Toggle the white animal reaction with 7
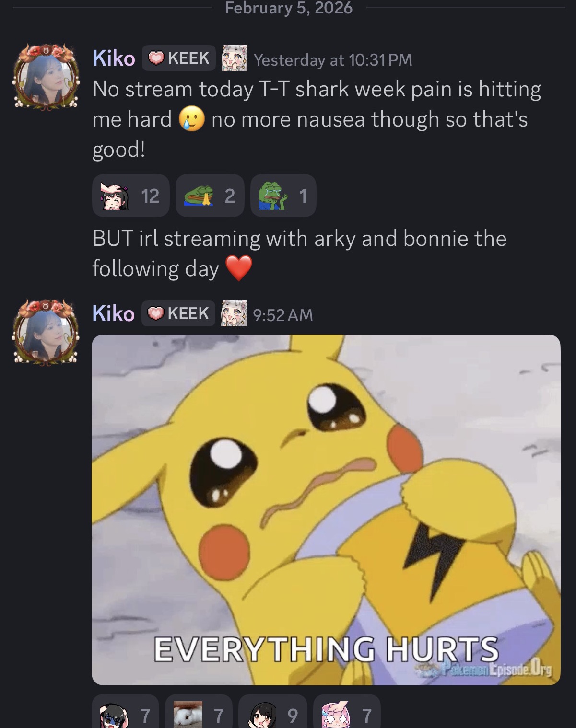576x728 pixels. coord(199,713)
